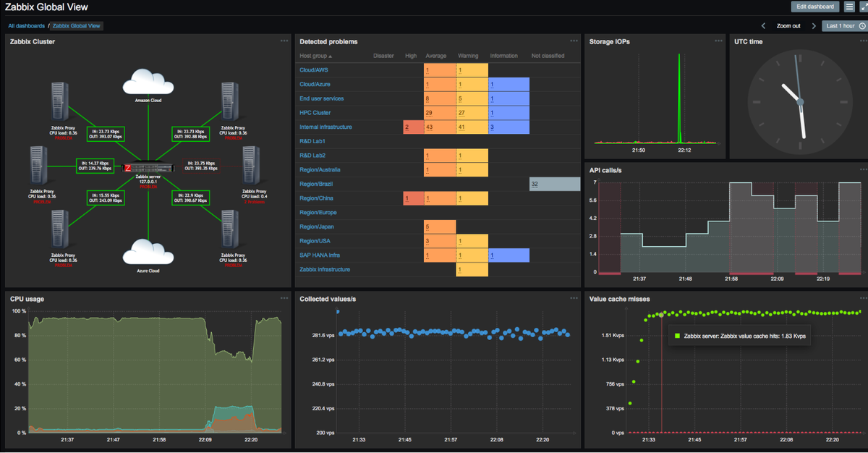Click the kiosk fullscreen arrows icon
Viewport: 868px width, 453px height.
click(864, 7)
